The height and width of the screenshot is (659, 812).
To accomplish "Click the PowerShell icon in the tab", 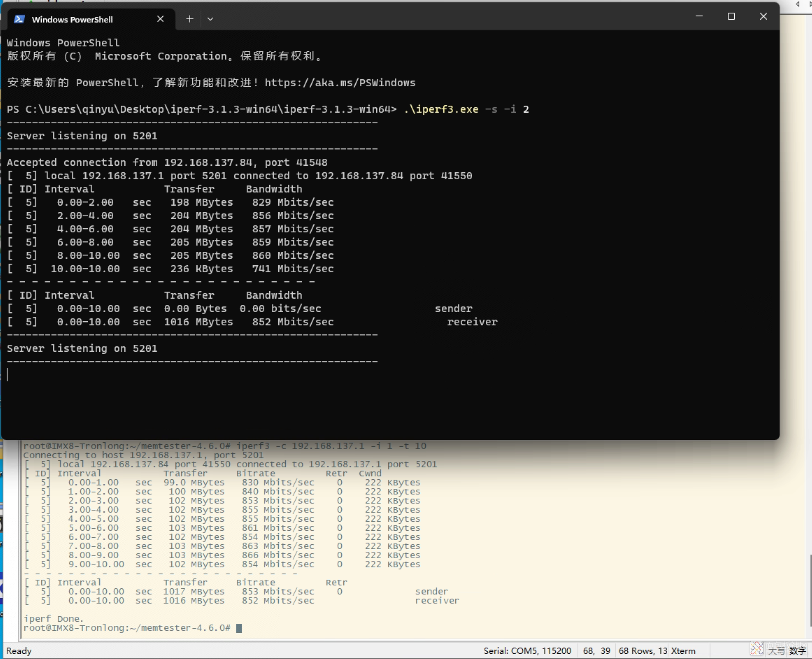I will tap(19, 19).
